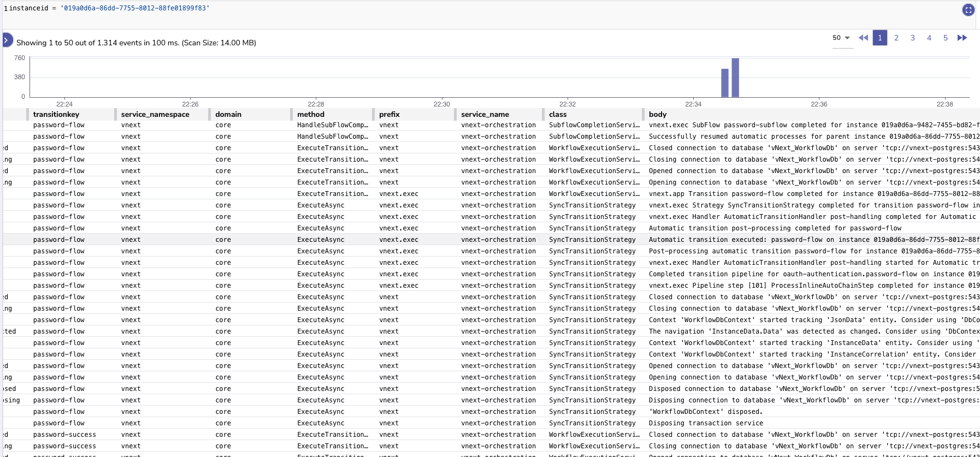Viewport: 980px width, 457px height.
Task: Select row 'Strategy SyncTransitionStrategy completed for transition'
Action: [x=492, y=205]
